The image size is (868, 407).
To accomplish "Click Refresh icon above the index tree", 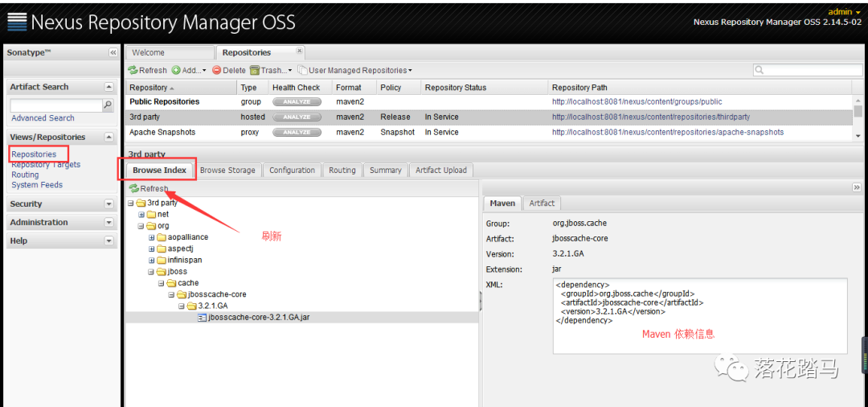I will [134, 189].
